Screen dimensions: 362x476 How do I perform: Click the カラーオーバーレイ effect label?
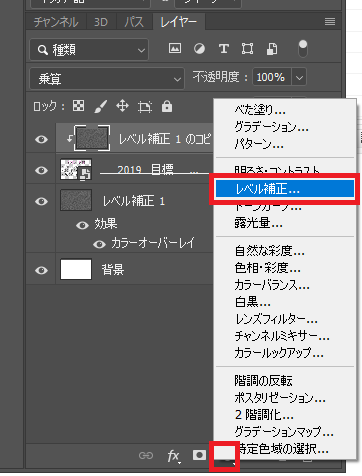153,243
